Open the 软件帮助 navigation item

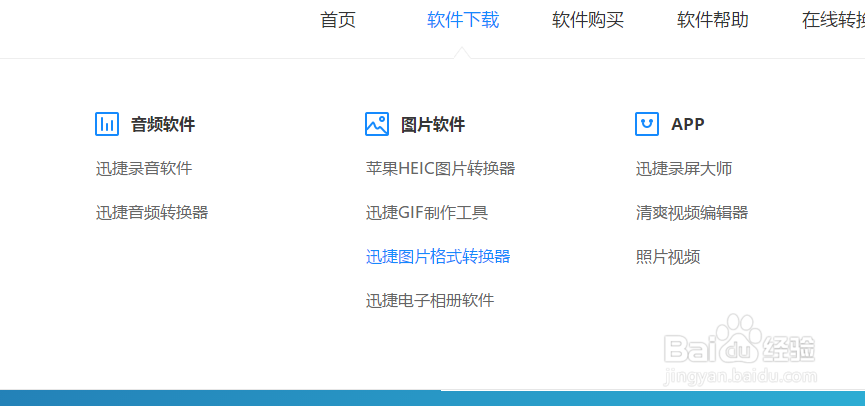(x=713, y=20)
